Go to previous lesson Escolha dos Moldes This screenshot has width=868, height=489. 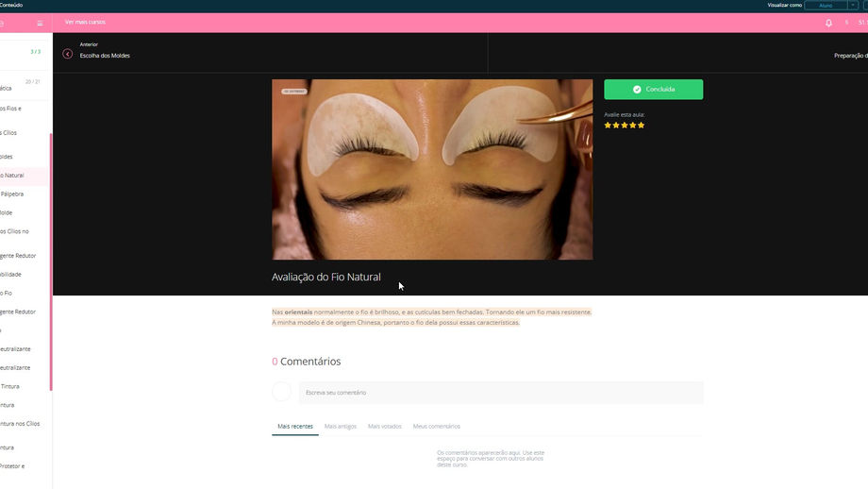(105, 56)
